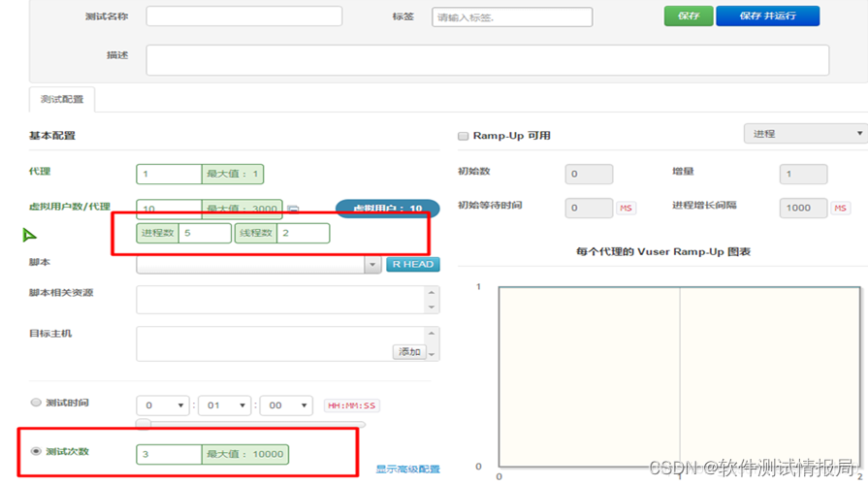Switch to the 测试配置 tab
This screenshot has width=868, height=486.
point(62,99)
